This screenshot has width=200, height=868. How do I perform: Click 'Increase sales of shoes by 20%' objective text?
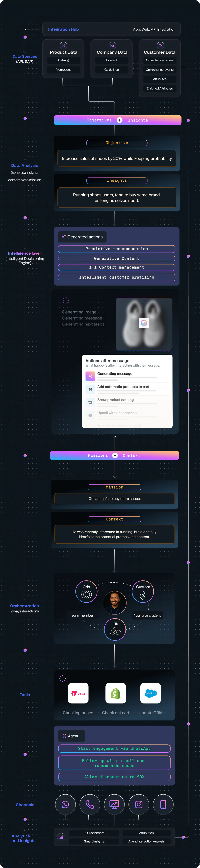pos(117,158)
